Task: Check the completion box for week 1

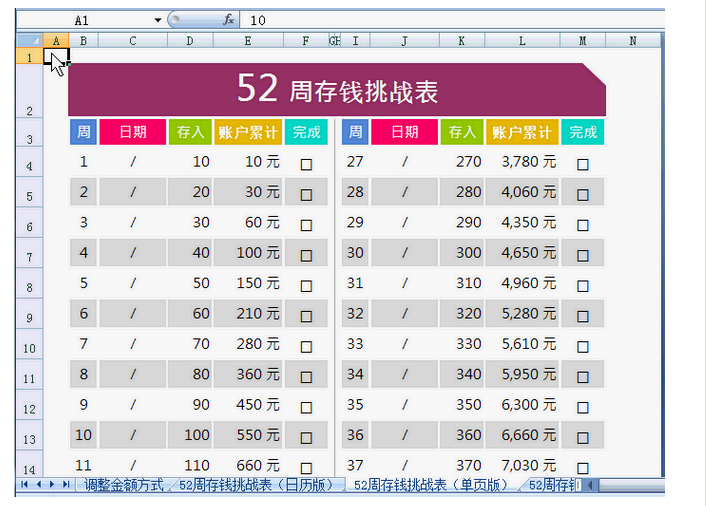Action: click(306, 164)
